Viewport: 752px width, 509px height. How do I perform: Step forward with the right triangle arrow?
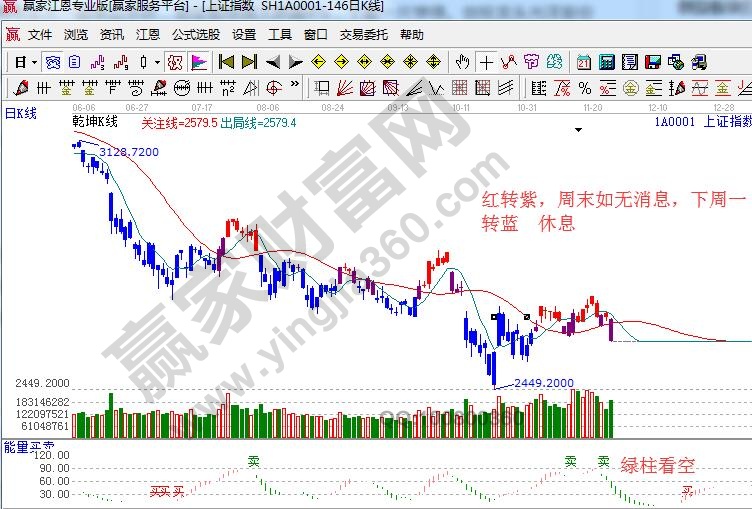click(295, 62)
